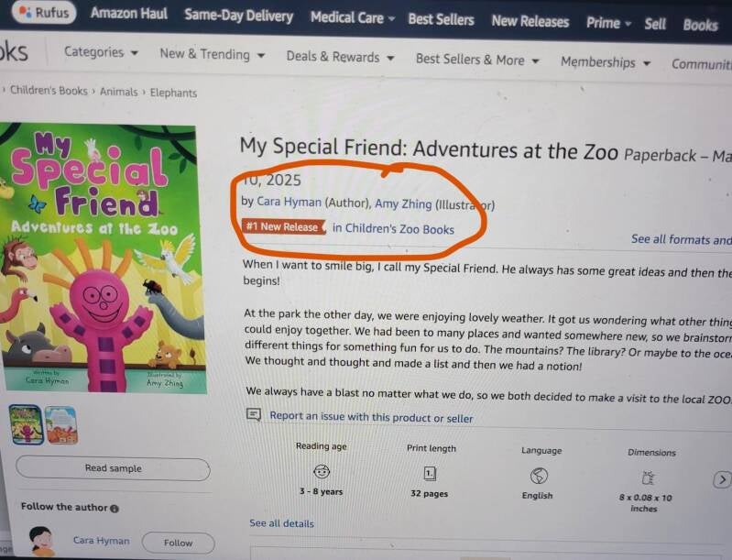Click the info icon beside Follow the author
Viewport: 732px width, 560px height.
coord(115,508)
